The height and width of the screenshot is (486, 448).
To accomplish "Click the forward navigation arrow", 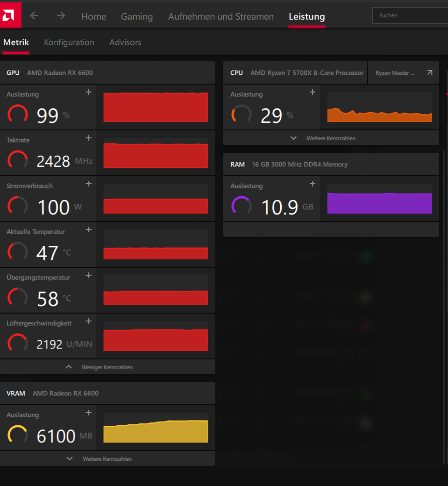I will coord(61,15).
